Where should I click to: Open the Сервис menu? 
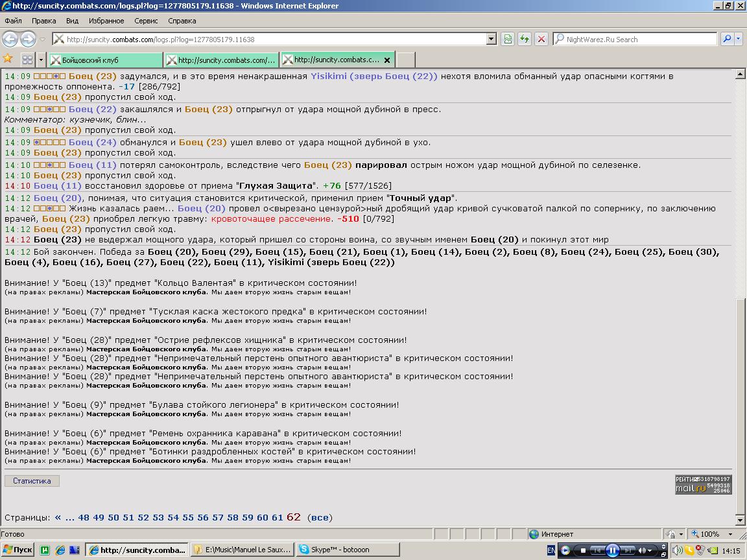[146, 21]
